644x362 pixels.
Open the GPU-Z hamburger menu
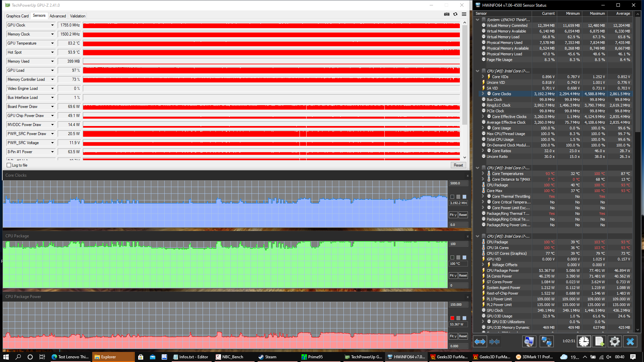pyautogui.click(x=464, y=14)
